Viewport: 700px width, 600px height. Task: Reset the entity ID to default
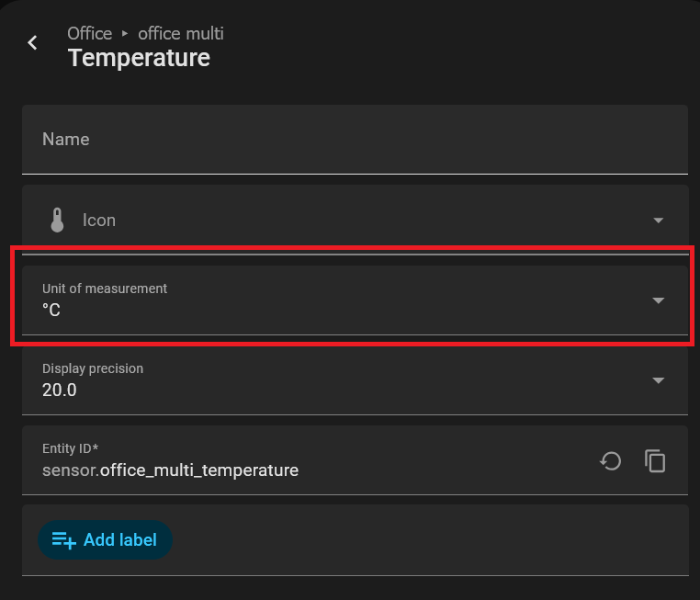pos(611,460)
